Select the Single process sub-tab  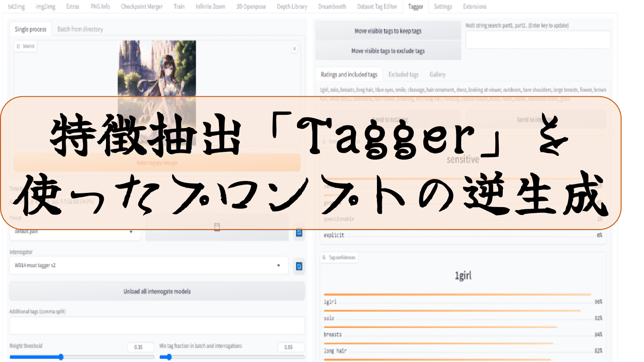click(30, 29)
